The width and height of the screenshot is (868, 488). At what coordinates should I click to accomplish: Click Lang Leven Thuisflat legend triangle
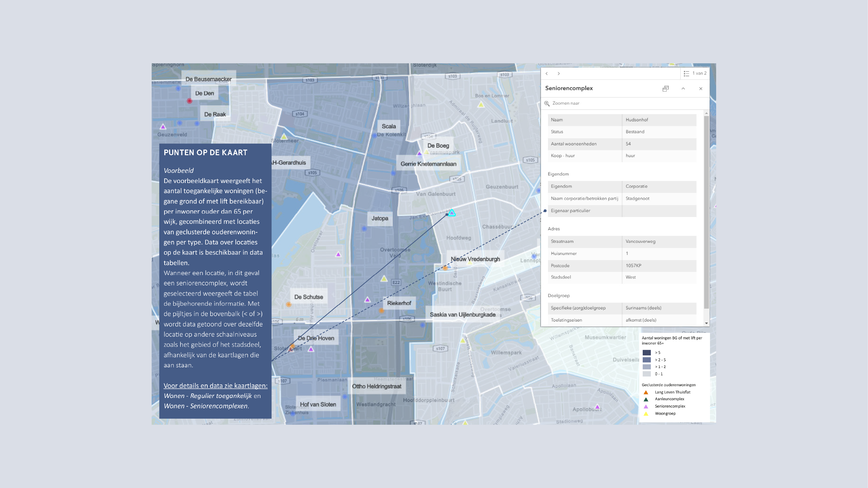(x=646, y=392)
